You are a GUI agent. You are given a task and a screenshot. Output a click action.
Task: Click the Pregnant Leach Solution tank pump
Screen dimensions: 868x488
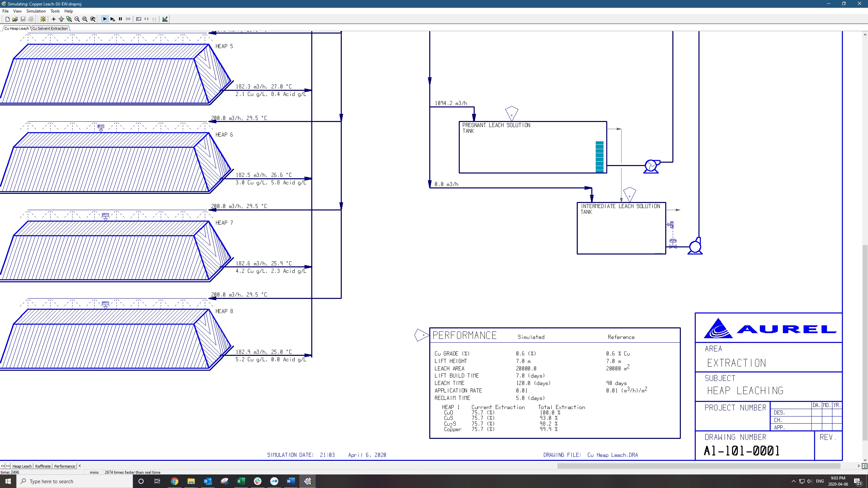coord(651,166)
